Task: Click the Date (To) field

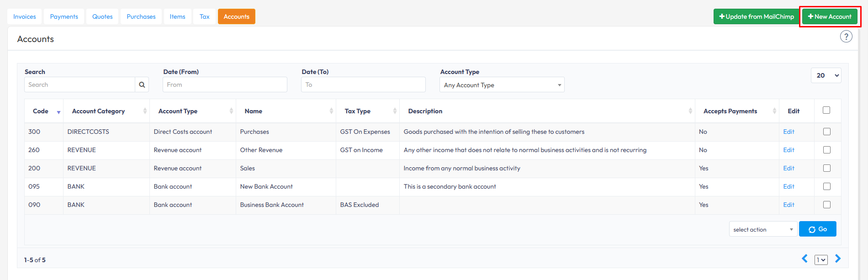Action: pyautogui.click(x=363, y=85)
